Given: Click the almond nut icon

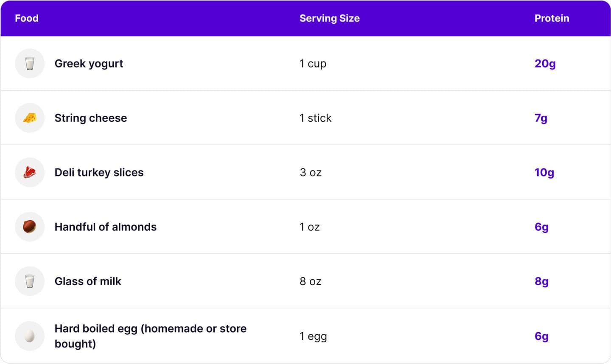Looking at the screenshot, I should click(30, 227).
